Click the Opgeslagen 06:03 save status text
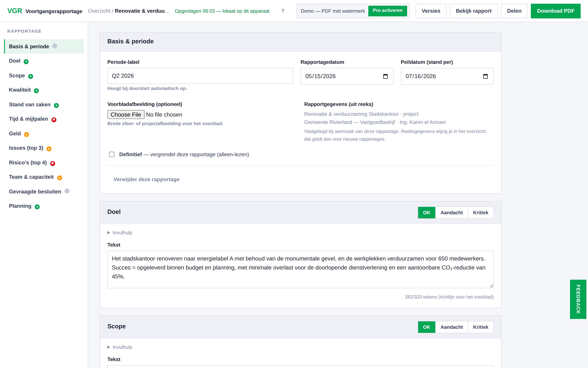 coord(222,11)
